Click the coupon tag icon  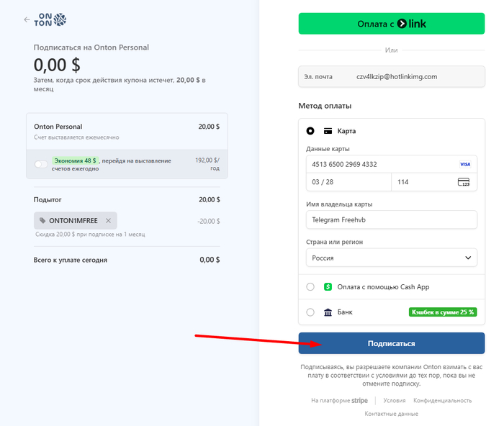pyautogui.click(x=42, y=221)
